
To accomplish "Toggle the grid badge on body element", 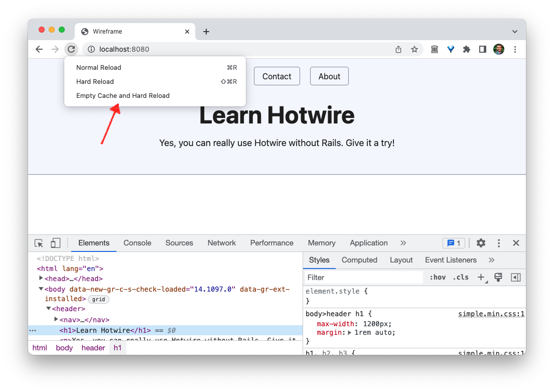I will pyautogui.click(x=98, y=299).
